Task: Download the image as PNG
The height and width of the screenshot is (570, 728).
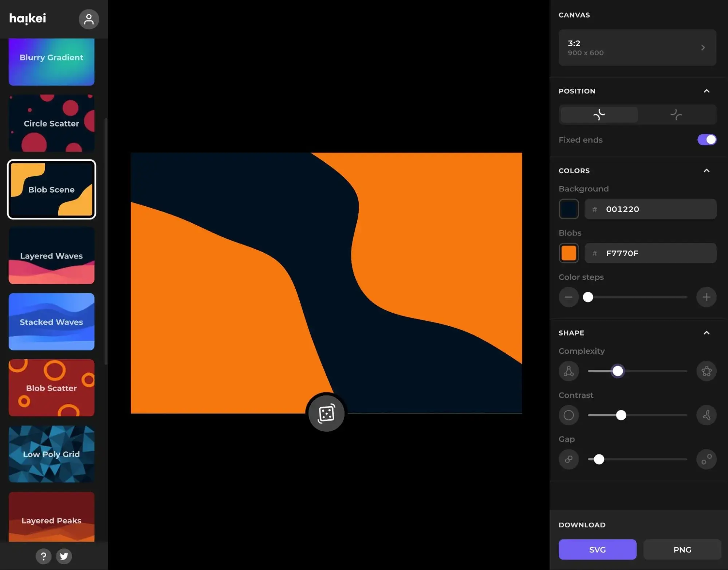Action: 682,549
